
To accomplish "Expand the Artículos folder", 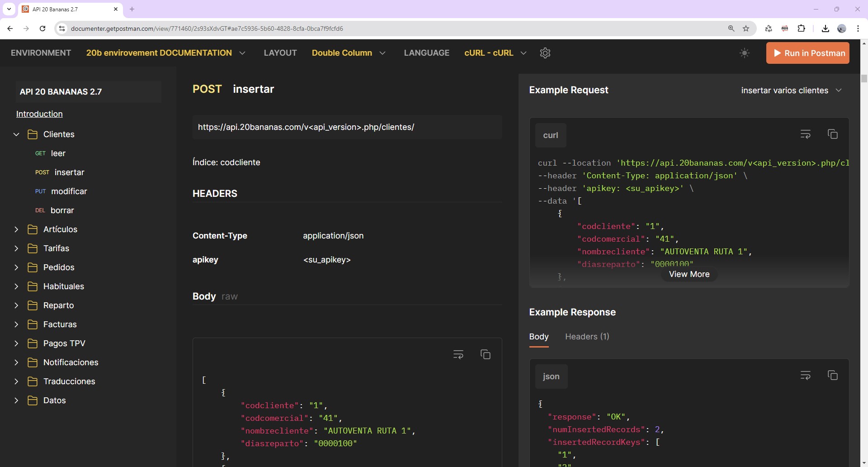I will click(x=16, y=229).
